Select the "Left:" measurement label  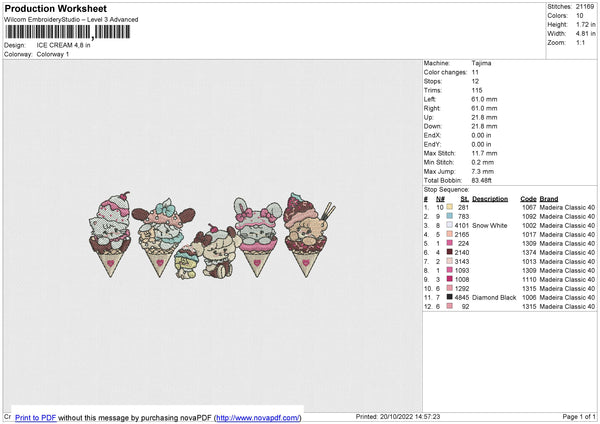[x=430, y=99]
